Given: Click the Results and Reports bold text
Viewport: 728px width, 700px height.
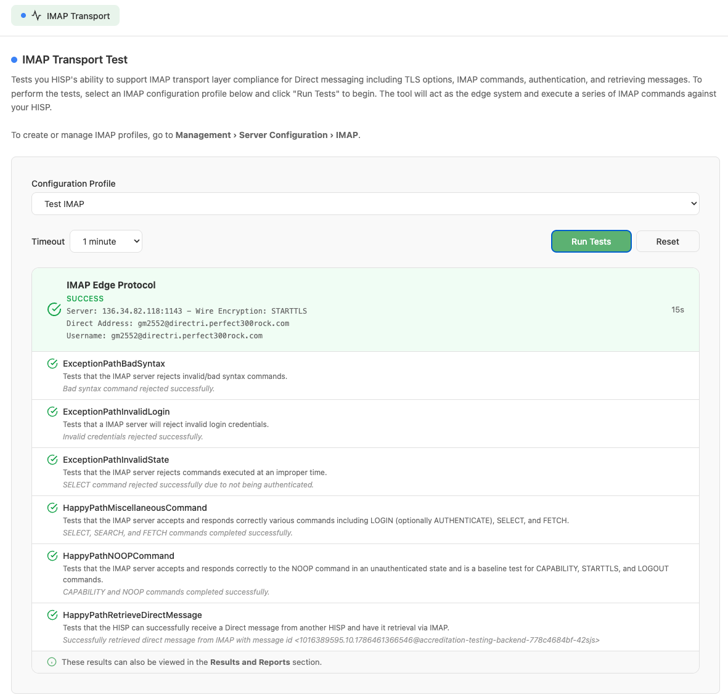Looking at the screenshot, I should click(250, 662).
